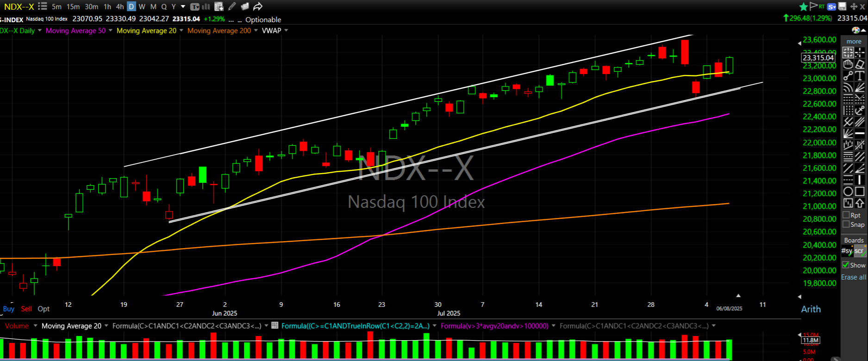This screenshot has width=868, height=361.
Task: Switch to the 30m timeframe
Action: pyautogui.click(x=92, y=6)
